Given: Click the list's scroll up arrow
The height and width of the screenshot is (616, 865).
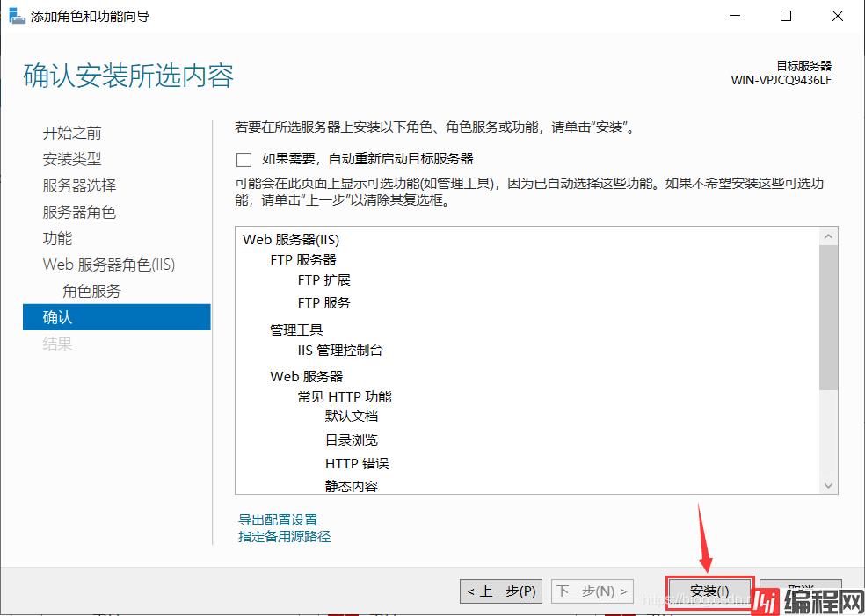Looking at the screenshot, I should 828,236.
